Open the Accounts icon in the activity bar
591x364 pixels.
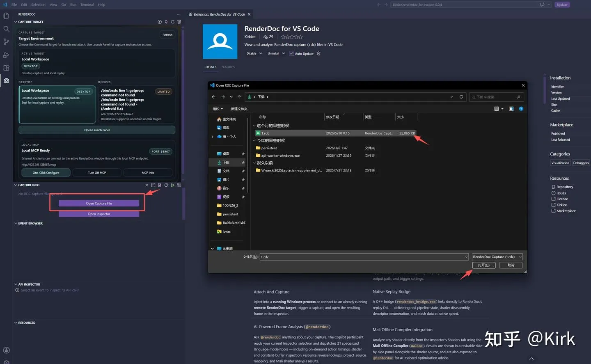6,350
